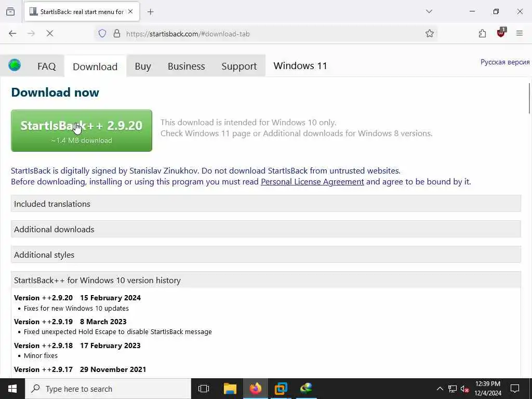
Task: Switch to Русская версия language link
Action: (505, 62)
